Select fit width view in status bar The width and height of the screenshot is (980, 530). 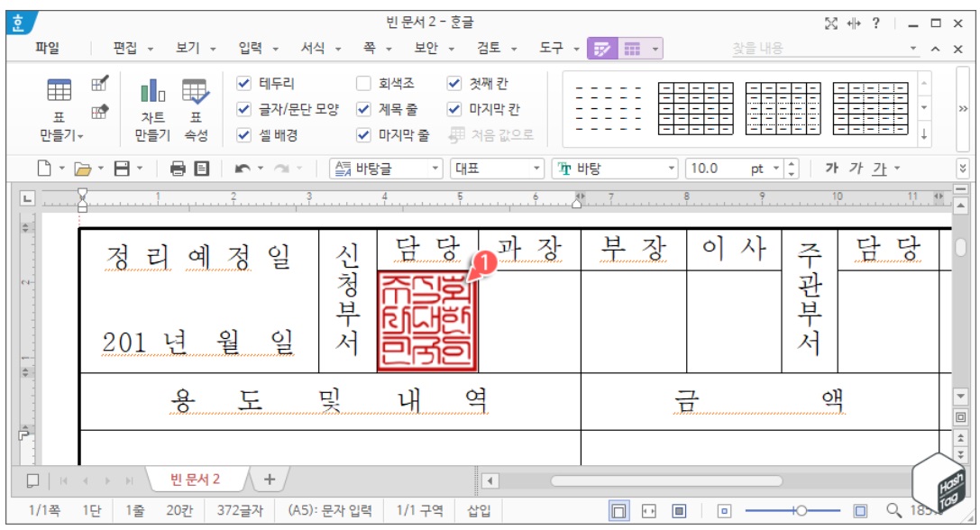(x=649, y=511)
